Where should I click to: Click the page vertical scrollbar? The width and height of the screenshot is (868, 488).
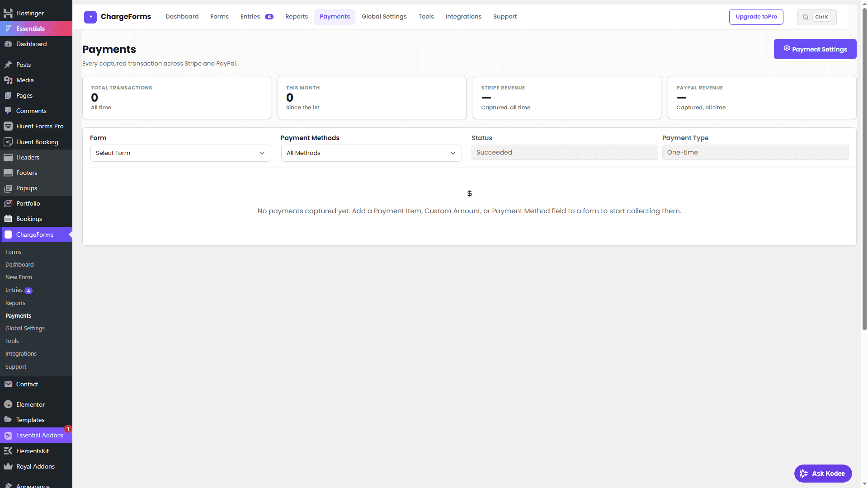(864, 169)
